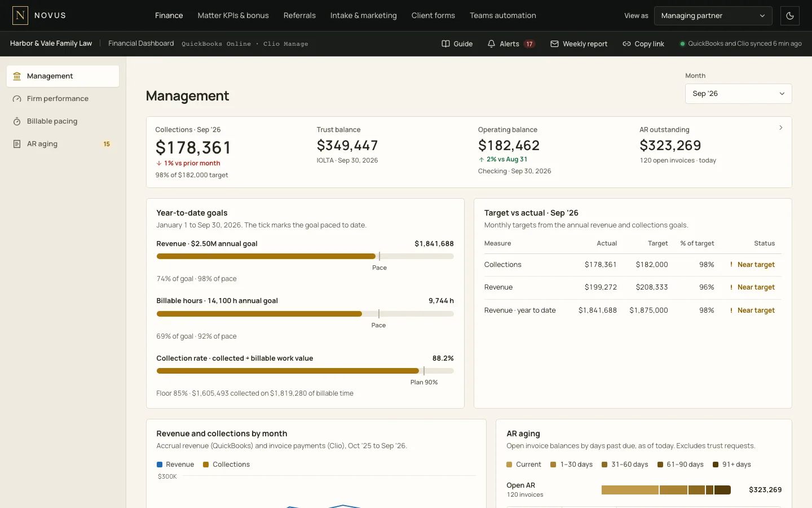This screenshot has width=812, height=508.
Task: Go to Billable pacing sidebar page
Action: click(63, 121)
